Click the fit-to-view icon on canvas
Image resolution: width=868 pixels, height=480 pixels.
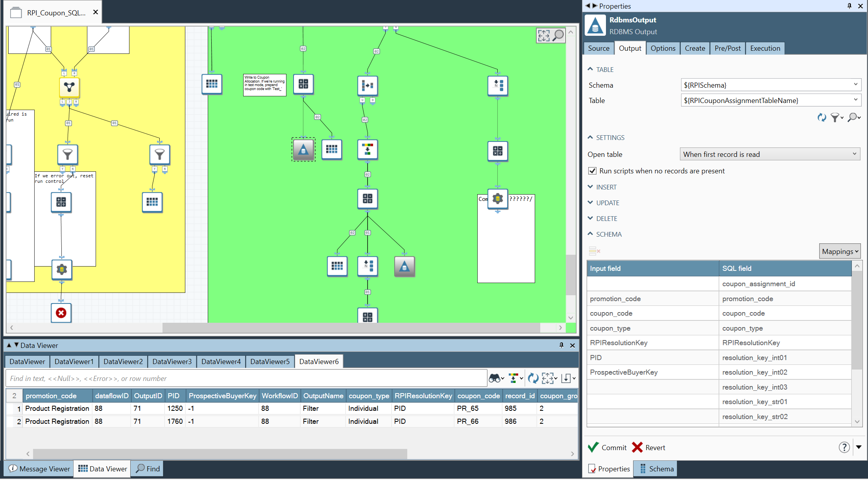pos(544,35)
